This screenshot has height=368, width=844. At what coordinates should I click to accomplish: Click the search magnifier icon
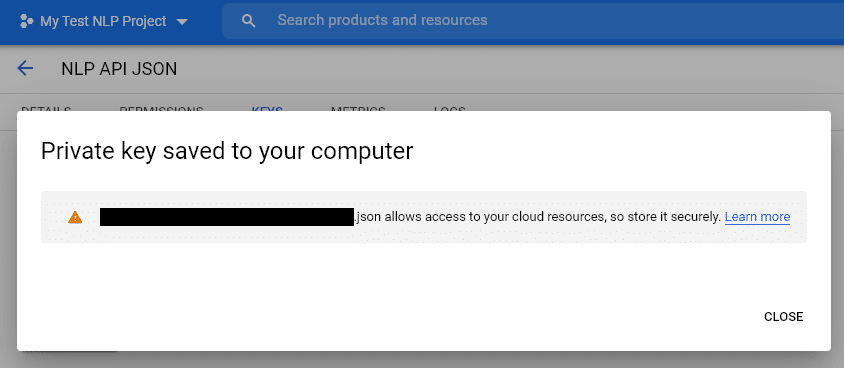coord(248,21)
